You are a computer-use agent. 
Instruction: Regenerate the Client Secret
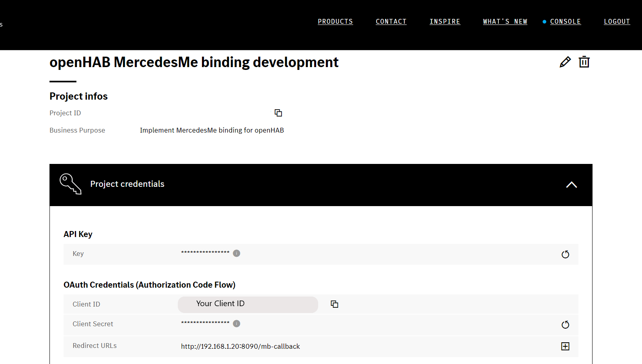point(565,325)
